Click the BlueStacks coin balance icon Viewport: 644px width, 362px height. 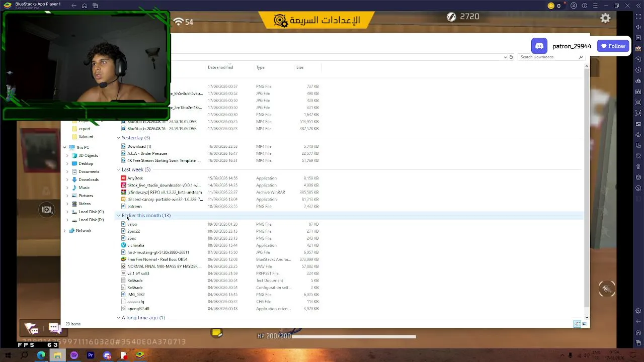click(551, 6)
